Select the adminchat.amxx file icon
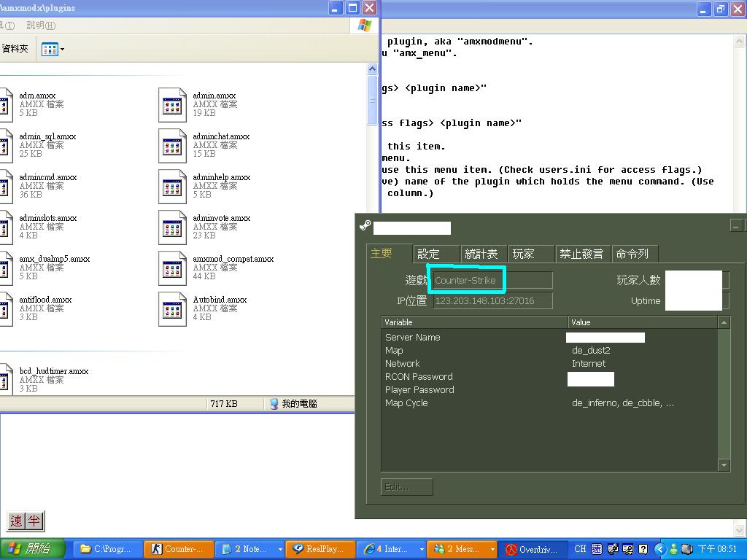Screen dimensions: 747x560 172,146
